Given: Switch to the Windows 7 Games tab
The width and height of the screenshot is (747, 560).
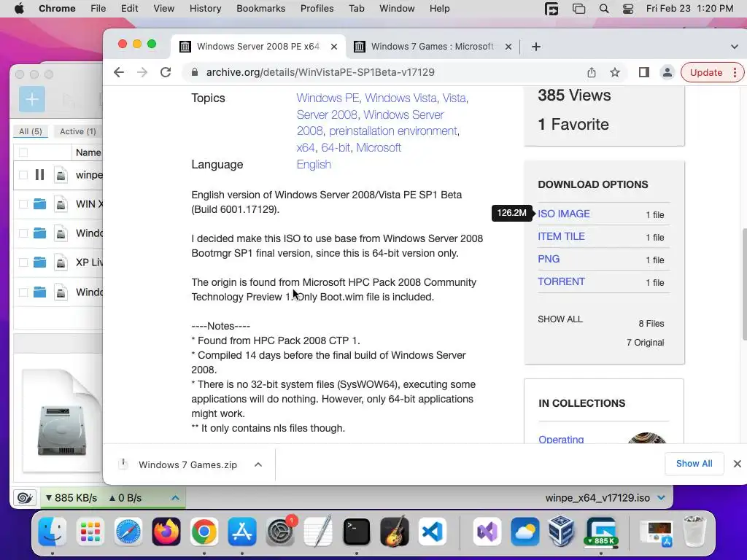Looking at the screenshot, I should click(x=433, y=47).
